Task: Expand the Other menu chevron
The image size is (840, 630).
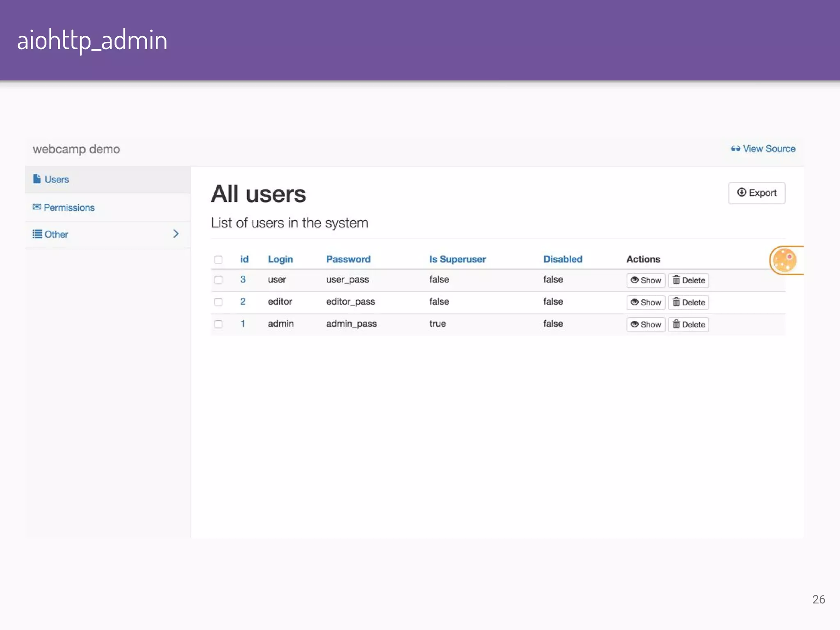Action: click(176, 234)
